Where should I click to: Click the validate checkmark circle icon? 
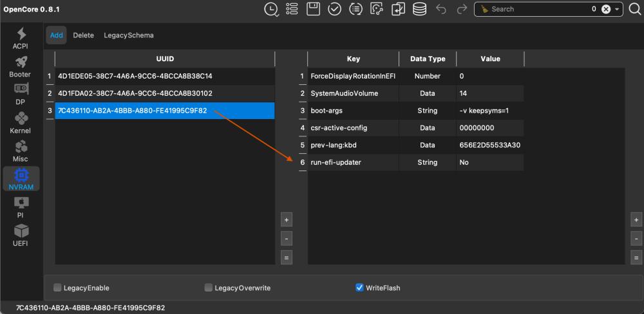(x=335, y=9)
